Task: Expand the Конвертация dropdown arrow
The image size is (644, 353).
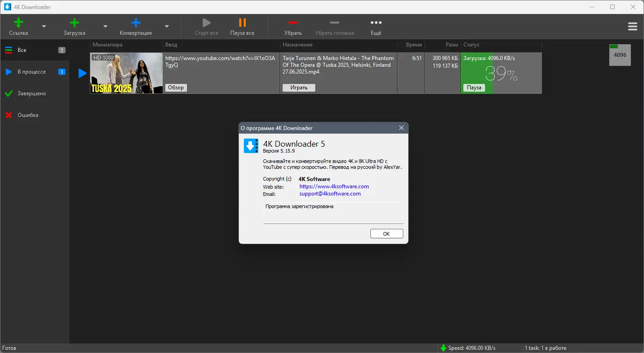Action: pos(167,27)
